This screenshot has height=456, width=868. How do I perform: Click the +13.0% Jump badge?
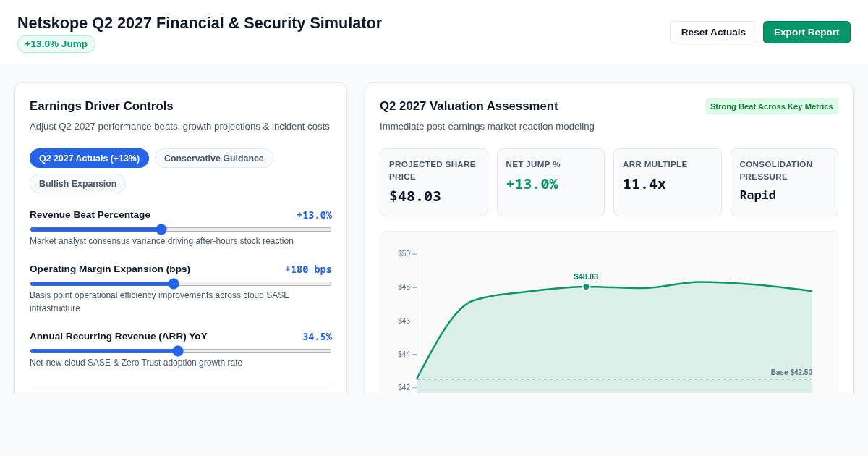point(56,44)
